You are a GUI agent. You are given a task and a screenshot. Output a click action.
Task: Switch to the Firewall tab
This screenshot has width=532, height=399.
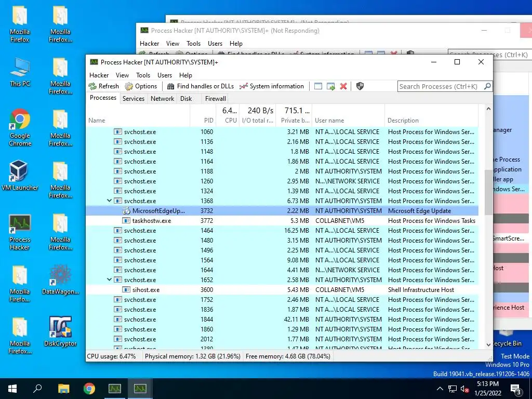coord(216,98)
